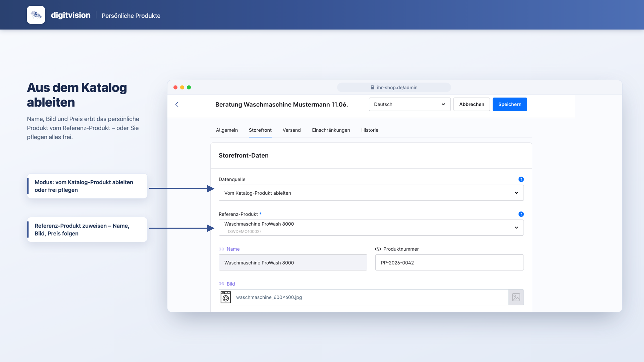Click the lock icon in address bar
The image size is (644, 362).
tap(372, 87)
